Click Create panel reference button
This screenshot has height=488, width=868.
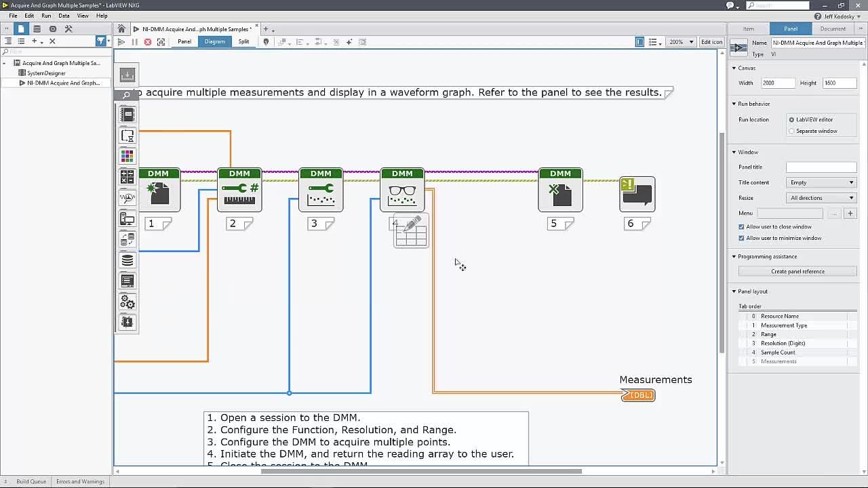coord(797,272)
